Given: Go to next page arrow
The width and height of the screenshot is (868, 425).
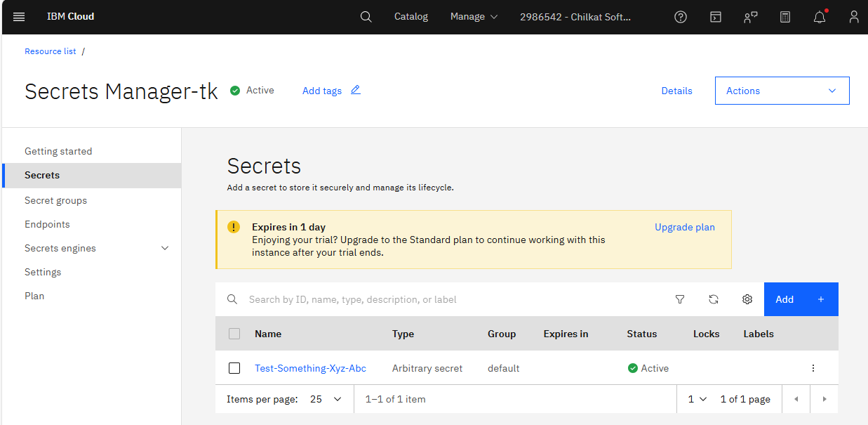Looking at the screenshot, I should (824, 399).
